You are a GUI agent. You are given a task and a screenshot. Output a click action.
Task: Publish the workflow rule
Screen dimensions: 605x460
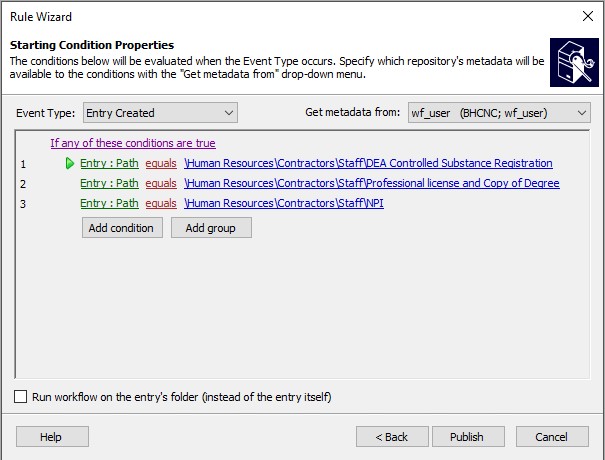467,437
